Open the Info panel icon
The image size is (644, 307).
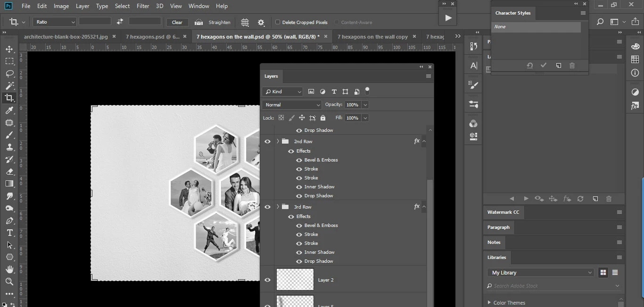click(635, 73)
